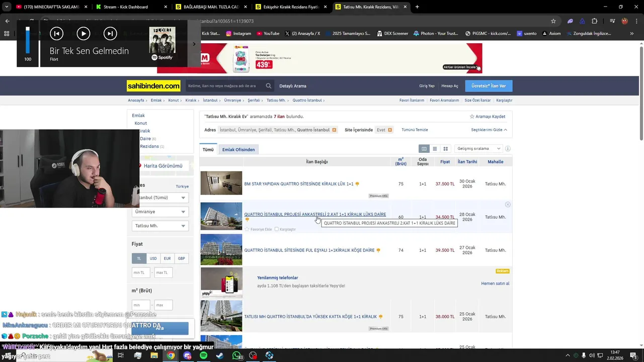Image resolution: width=644 pixels, height=362 pixels.
Task: Switch to Stream - Kick Dashboard tab
Action: click(x=131, y=7)
